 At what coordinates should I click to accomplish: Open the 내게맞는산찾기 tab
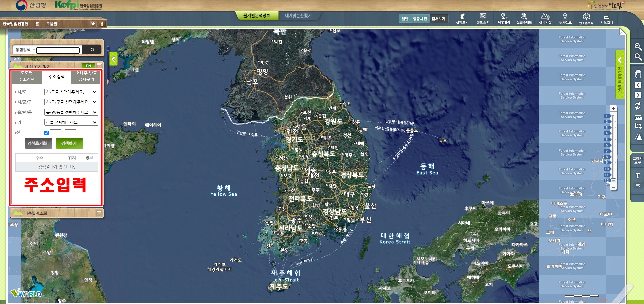(298, 16)
